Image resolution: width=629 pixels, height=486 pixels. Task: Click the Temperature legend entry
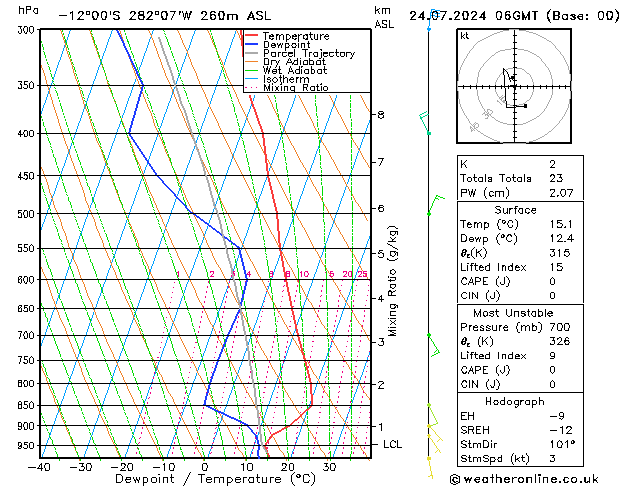[x=287, y=36]
